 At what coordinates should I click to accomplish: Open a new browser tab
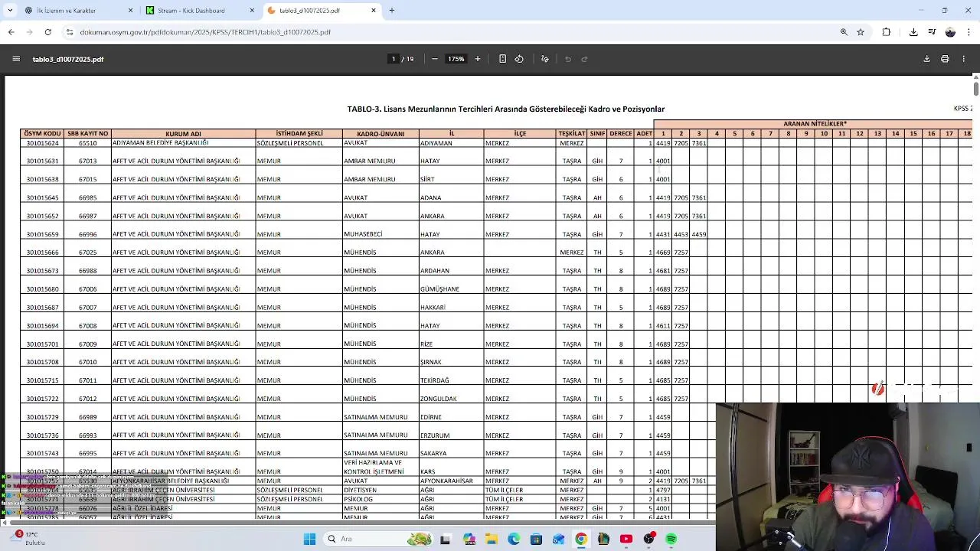click(391, 11)
